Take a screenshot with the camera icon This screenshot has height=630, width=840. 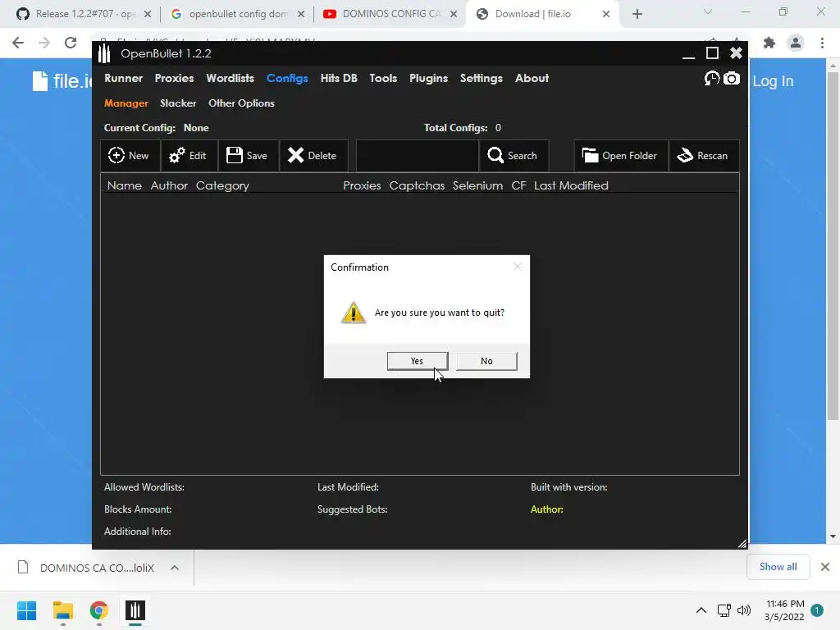tap(732, 79)
